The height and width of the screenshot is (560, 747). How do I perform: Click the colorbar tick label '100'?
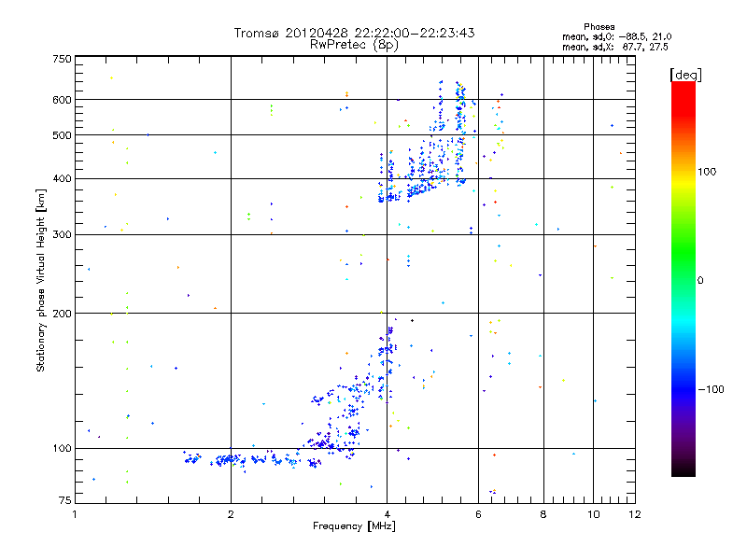(707, 172)
